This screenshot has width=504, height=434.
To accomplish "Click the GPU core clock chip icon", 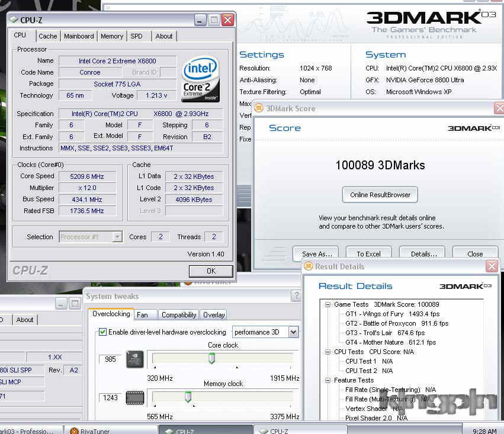I will pyautogui.click(x=134, y=359).
